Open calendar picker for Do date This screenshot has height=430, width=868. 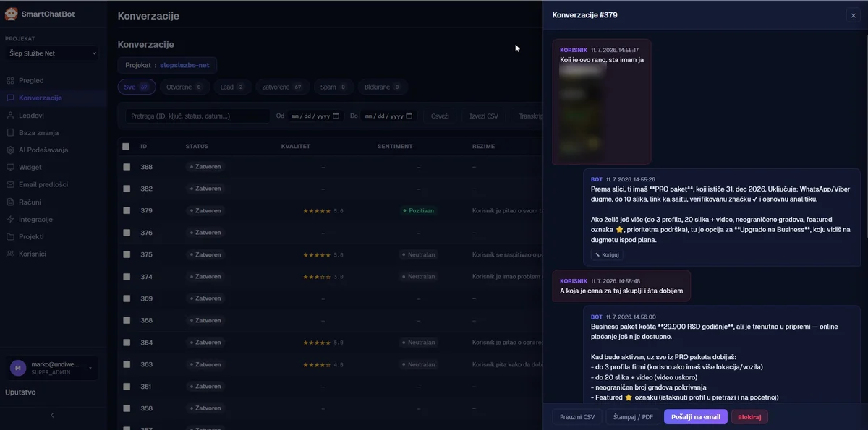(x=409, y=116)
